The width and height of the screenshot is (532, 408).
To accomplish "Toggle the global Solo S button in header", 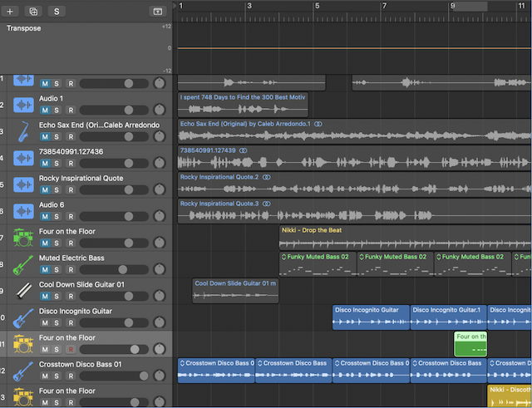I will click(x=57, y=12).
